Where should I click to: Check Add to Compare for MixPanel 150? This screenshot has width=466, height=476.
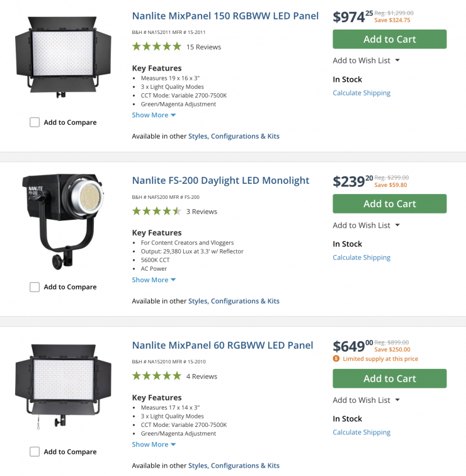click(x=35, y=122)
